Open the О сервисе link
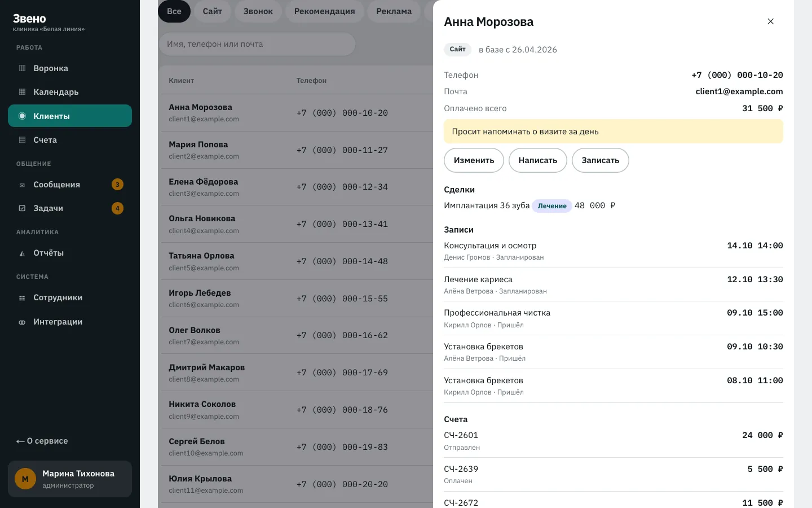812x508 pixels. click(42, 441)
